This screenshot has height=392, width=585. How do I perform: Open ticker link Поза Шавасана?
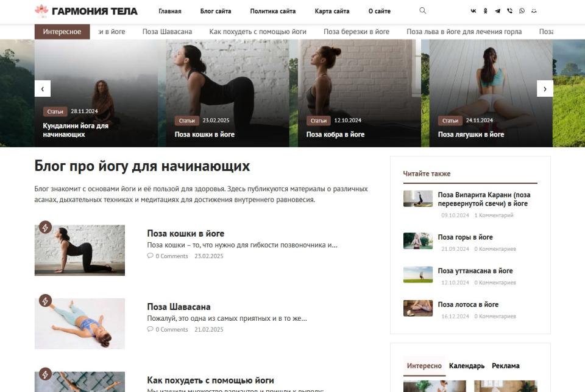click(x=167, y=32)
